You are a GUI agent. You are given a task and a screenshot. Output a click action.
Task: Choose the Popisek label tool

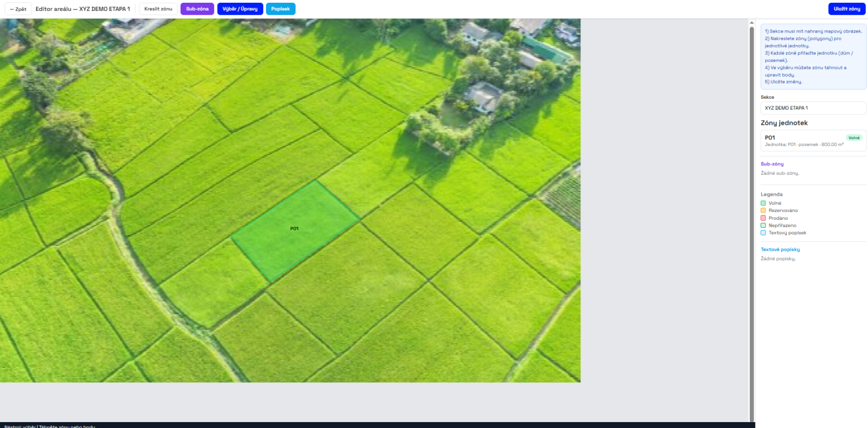click(280, 9)
